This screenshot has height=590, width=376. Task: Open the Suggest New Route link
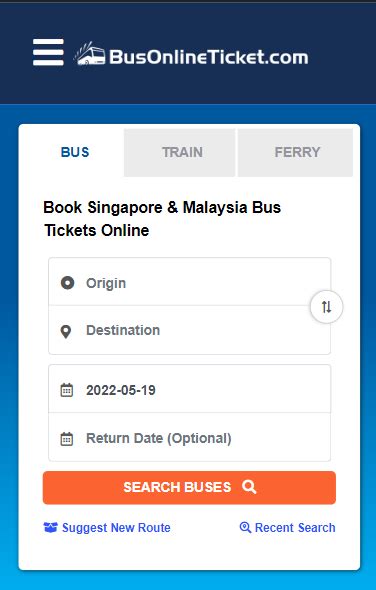tap(107, 528)
